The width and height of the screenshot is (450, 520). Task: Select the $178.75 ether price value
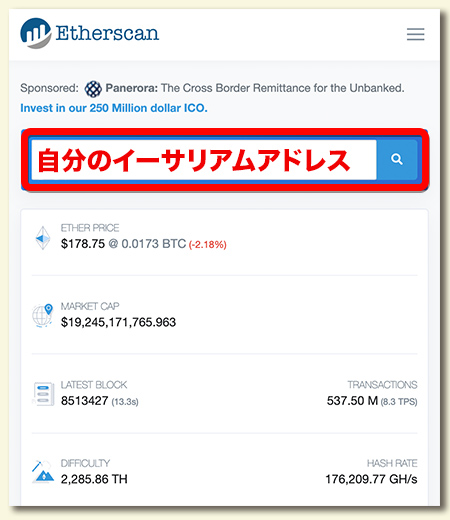pyautogui.click(x=83, y=244)
